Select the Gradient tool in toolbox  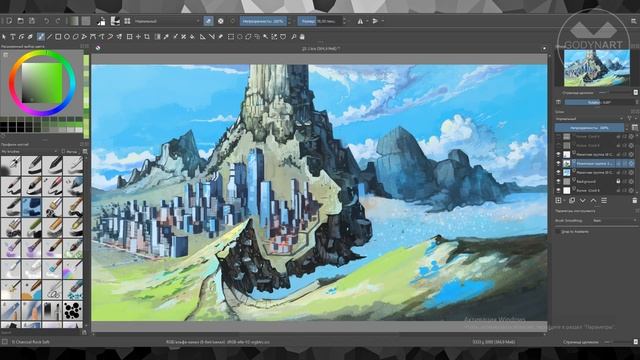click(158, 37)
